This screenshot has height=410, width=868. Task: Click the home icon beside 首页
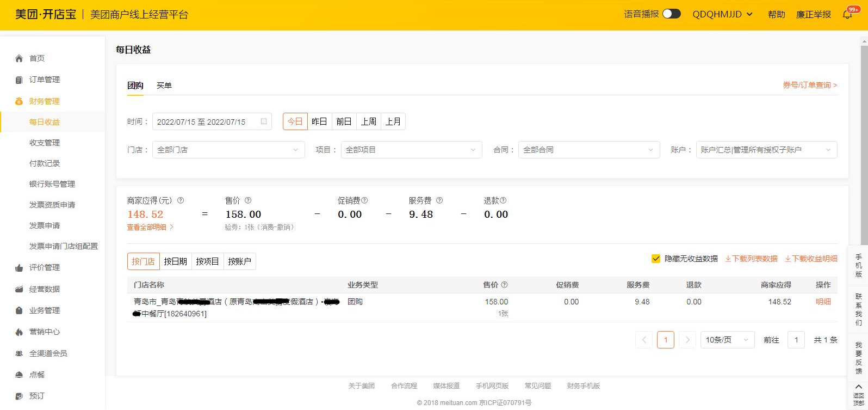[x=19, y=58]
